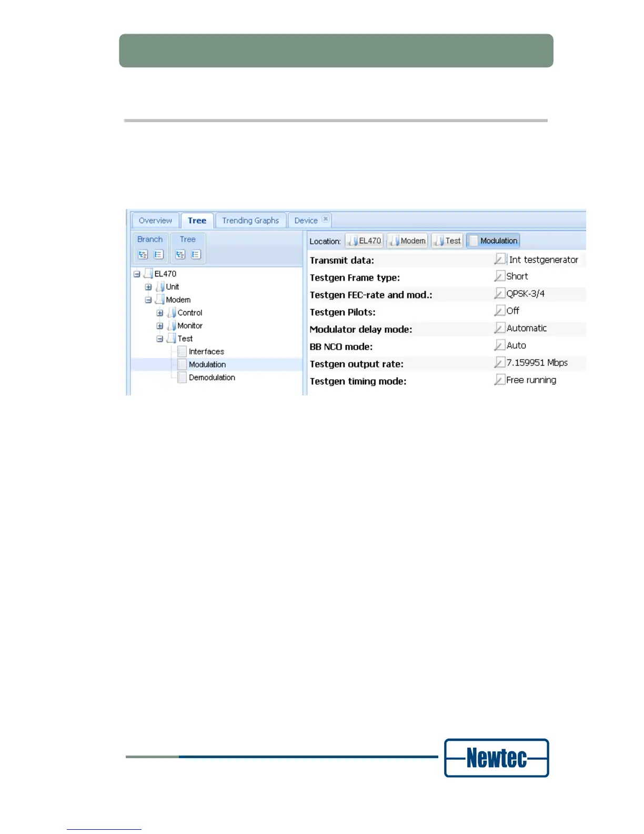The height and width of the screenshot is (834, 644).
Task: Click Modulation in Location breadcrumb
Action: click(x=493, y=241)
